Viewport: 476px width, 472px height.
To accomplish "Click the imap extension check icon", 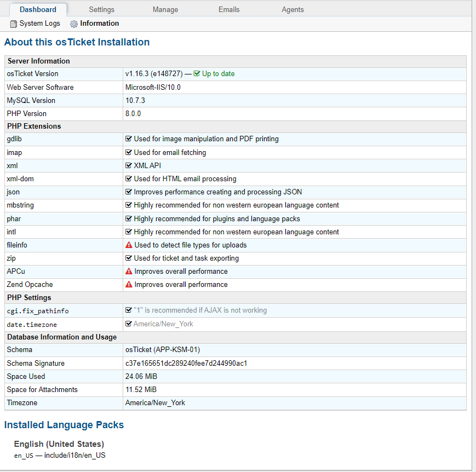I will pos(129,152).
